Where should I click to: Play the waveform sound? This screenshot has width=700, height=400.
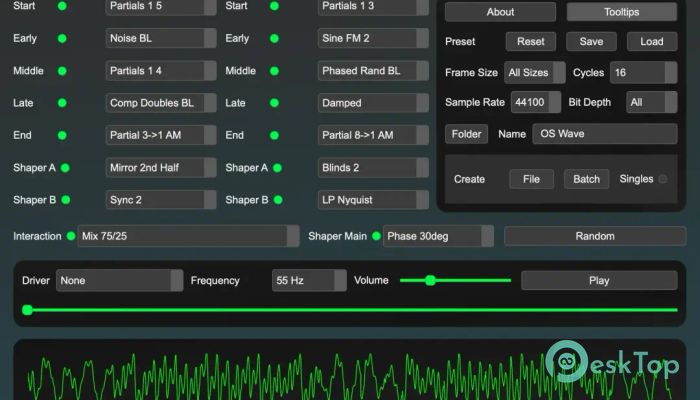coord(598,281)
